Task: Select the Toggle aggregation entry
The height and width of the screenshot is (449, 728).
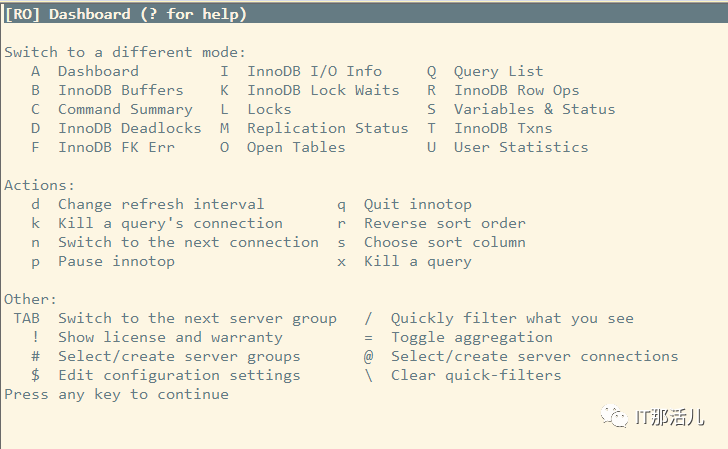Action: pyautogui.click(x=472, y=338)
